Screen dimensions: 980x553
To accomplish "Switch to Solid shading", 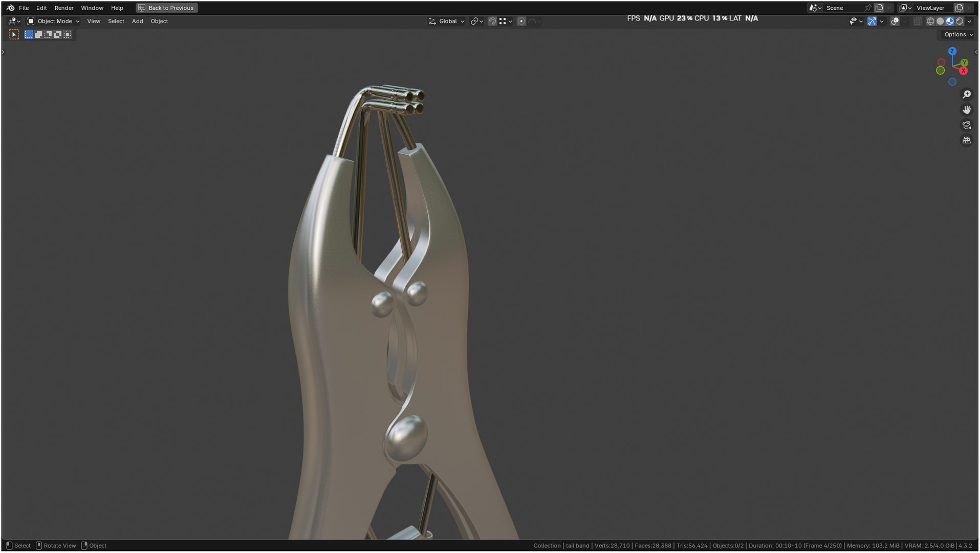I will click(940, 21).
